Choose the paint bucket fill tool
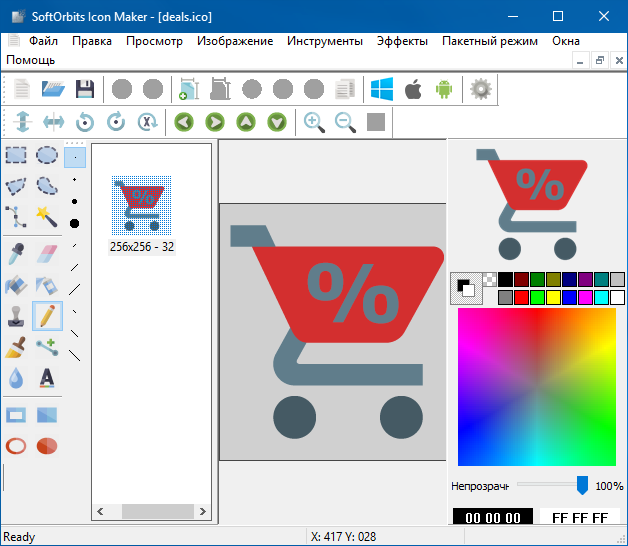 (16, 285)
